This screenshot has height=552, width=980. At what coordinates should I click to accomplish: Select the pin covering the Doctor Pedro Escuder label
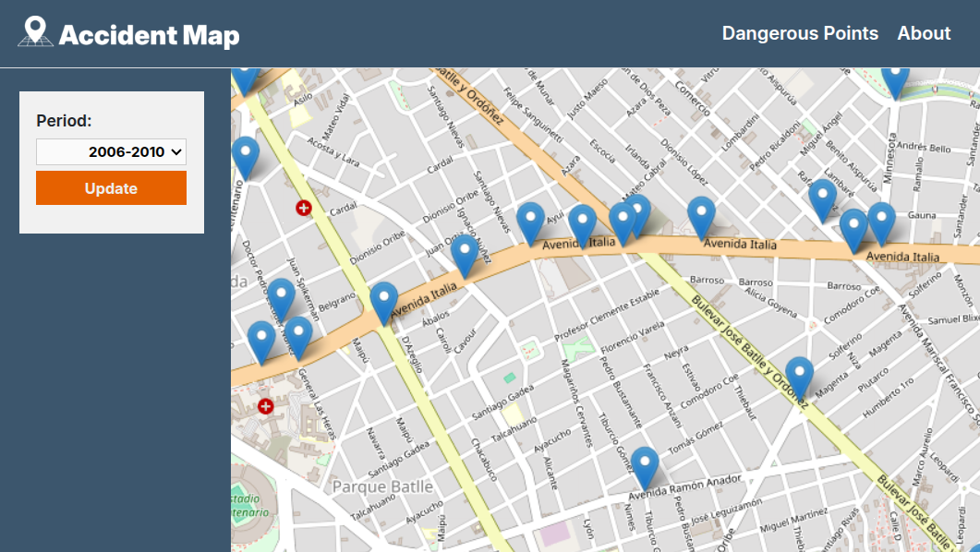281,300
